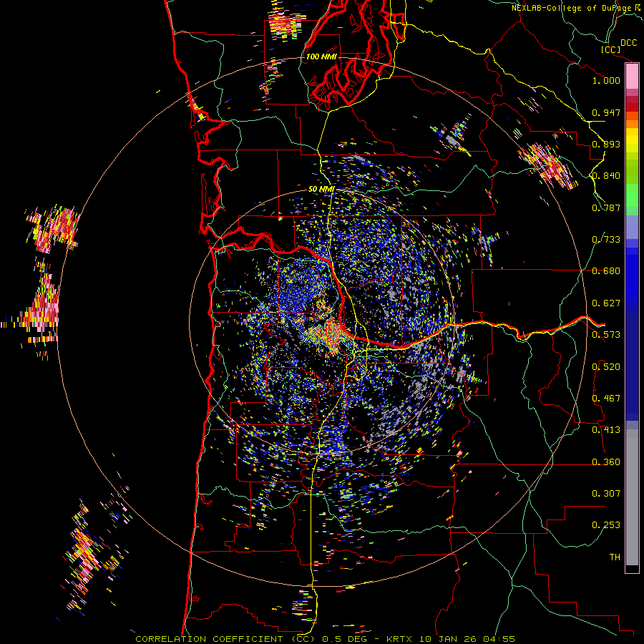The height and width of the screenshot is (644, 644).
Task: Click the 0.733 legend value
Action: (606, 240)
